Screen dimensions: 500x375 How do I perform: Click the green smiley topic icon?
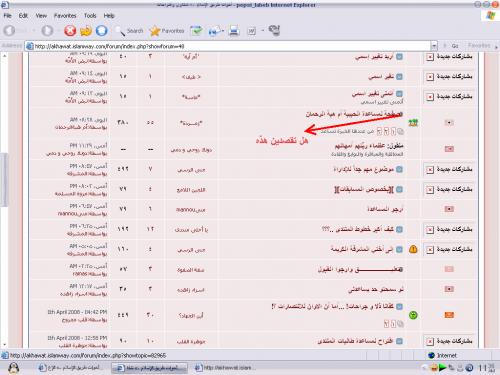pos(413,315)
